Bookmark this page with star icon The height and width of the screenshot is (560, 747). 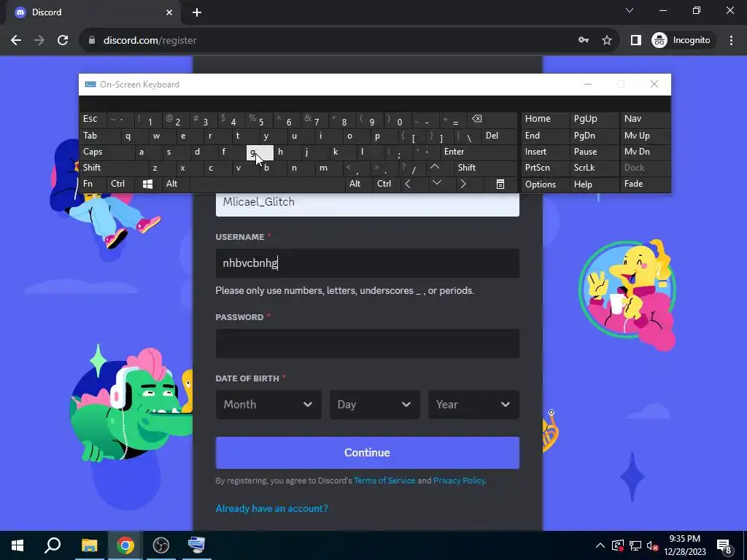coord(606,41)
